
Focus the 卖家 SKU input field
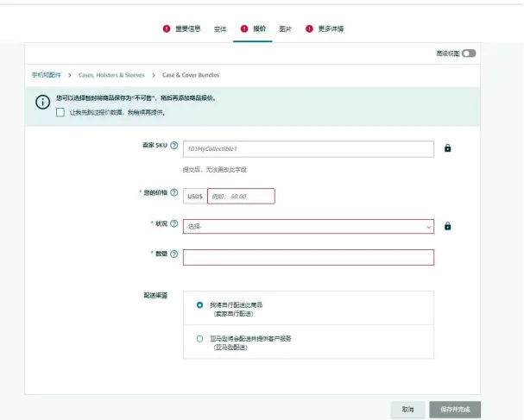pos(308,149)
